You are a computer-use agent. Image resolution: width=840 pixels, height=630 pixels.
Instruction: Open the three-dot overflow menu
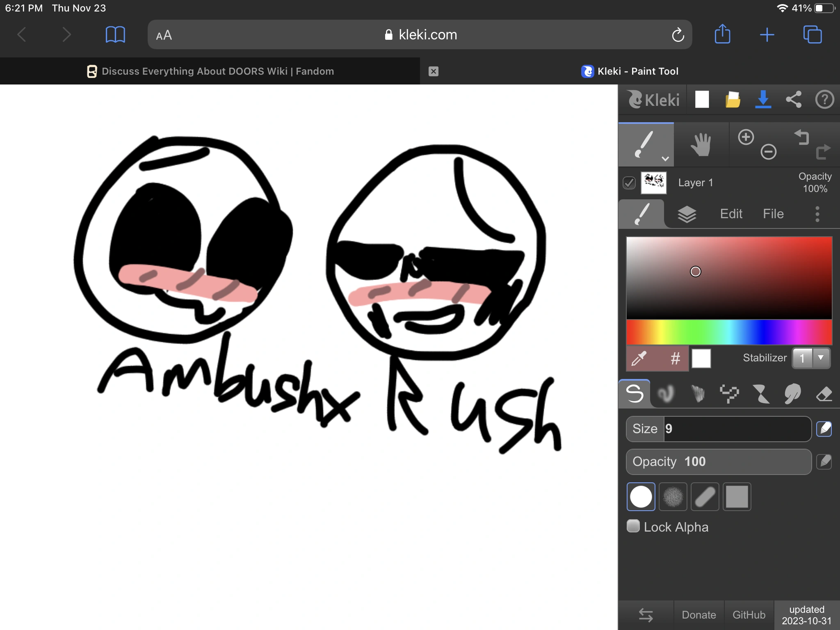pyautogui.click(x=818, y=214)
